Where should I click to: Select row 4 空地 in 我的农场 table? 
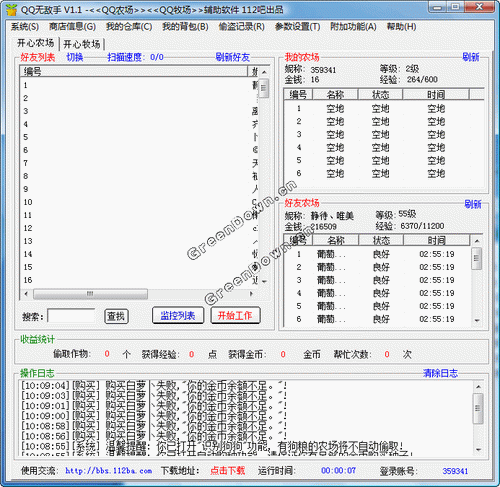click(383, 148)
